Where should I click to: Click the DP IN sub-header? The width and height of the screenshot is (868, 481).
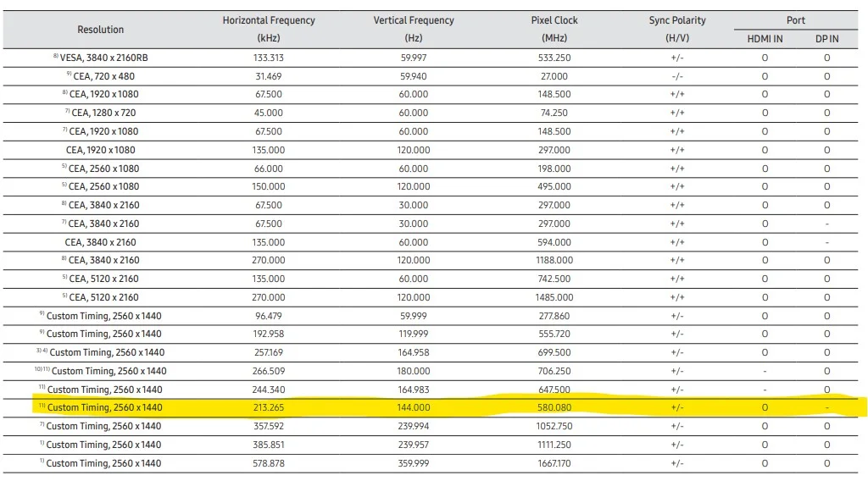pos(826,39)
